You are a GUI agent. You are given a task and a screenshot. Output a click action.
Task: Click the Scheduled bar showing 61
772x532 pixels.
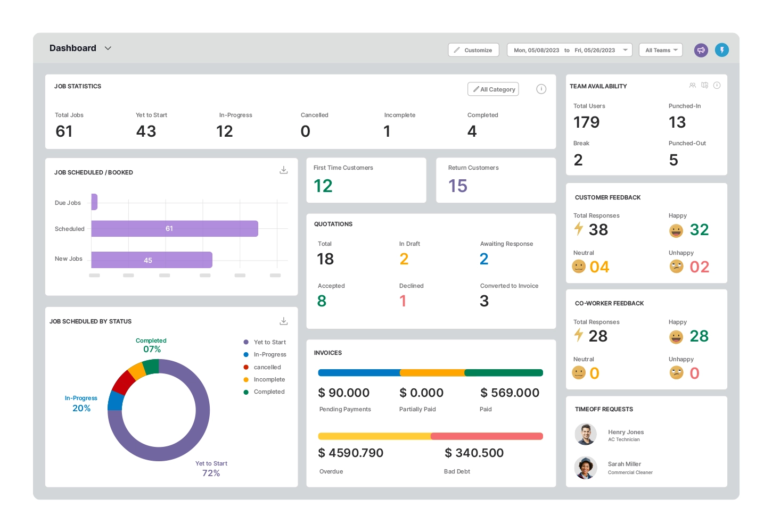[175, 229]
